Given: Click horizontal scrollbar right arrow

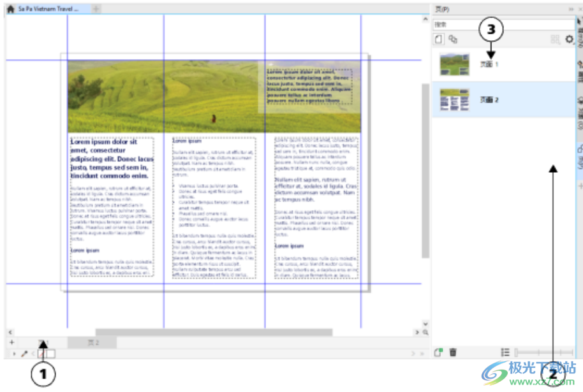Looking at the screenshot, I should click(x=417, y=332).
